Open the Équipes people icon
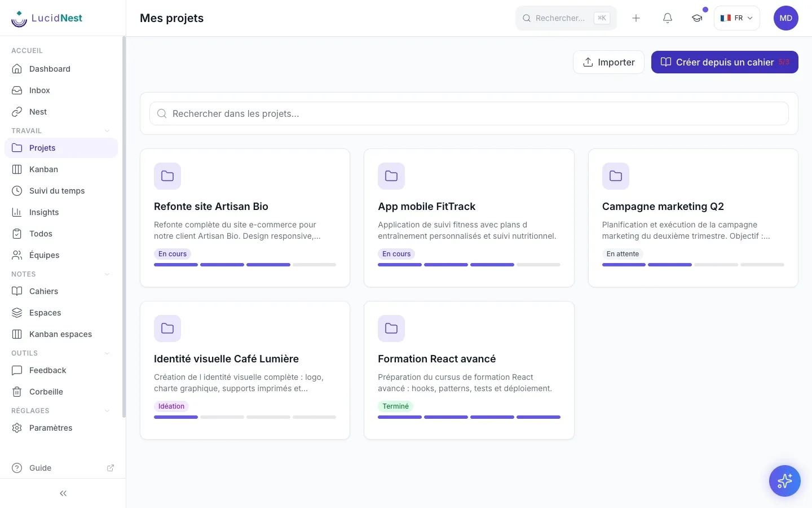 (17, 255)
